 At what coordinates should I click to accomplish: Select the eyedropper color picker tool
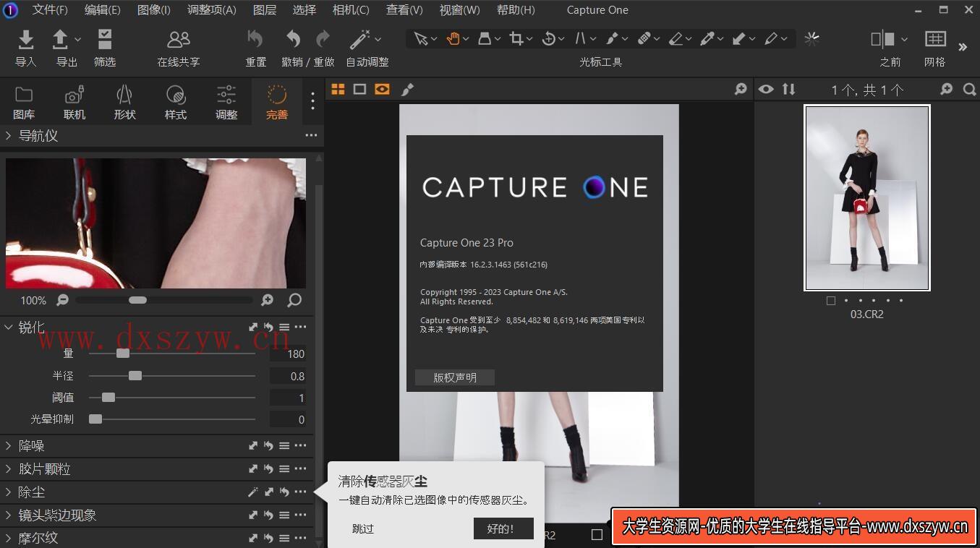pyautogui.click(x=707, y=39)
